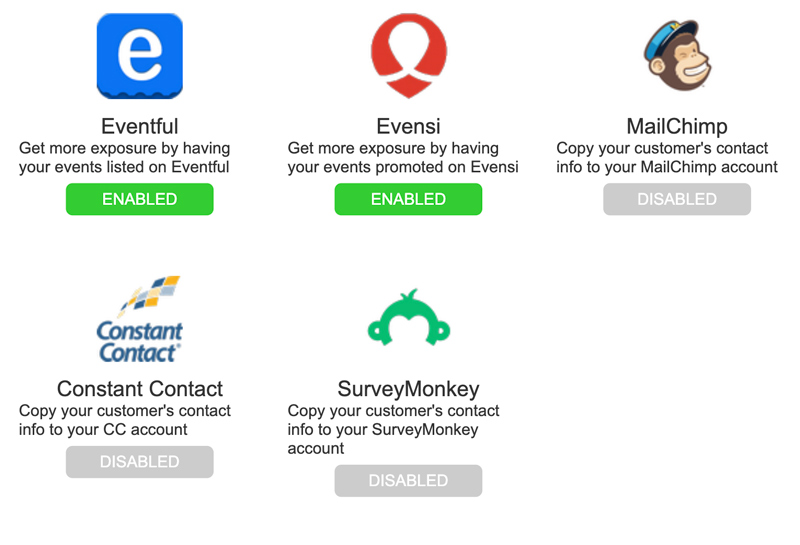Toggle the Evensi ENABLED button
The height and width of the screenshot is (545, 800).
point(408,199)
